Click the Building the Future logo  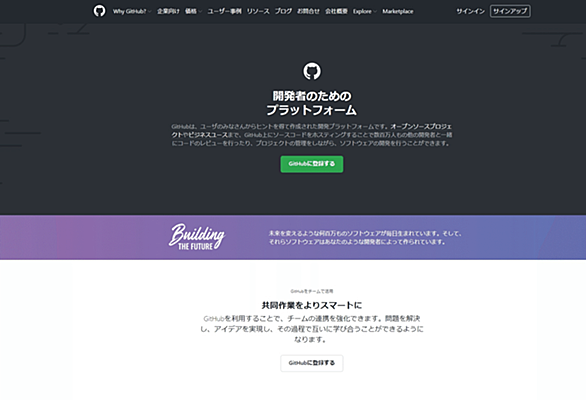197,237
